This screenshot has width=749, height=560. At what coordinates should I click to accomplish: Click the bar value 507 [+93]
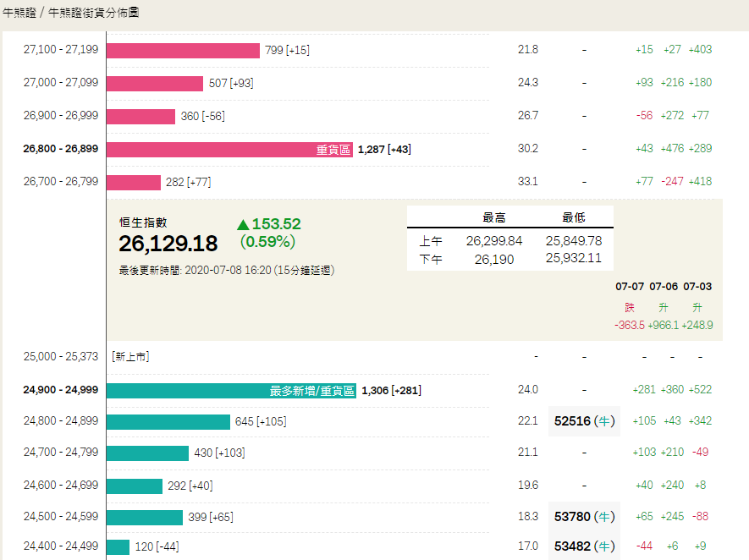coord(231,83)
